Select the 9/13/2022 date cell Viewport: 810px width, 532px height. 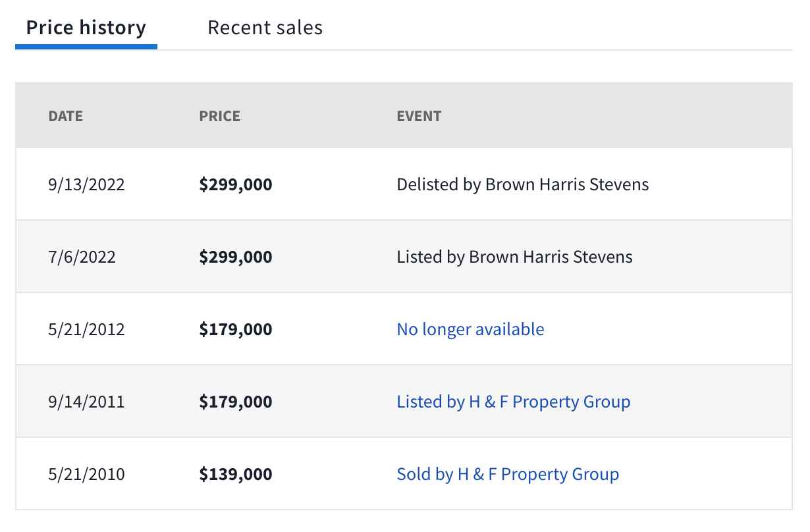click(x=86, y=184)
